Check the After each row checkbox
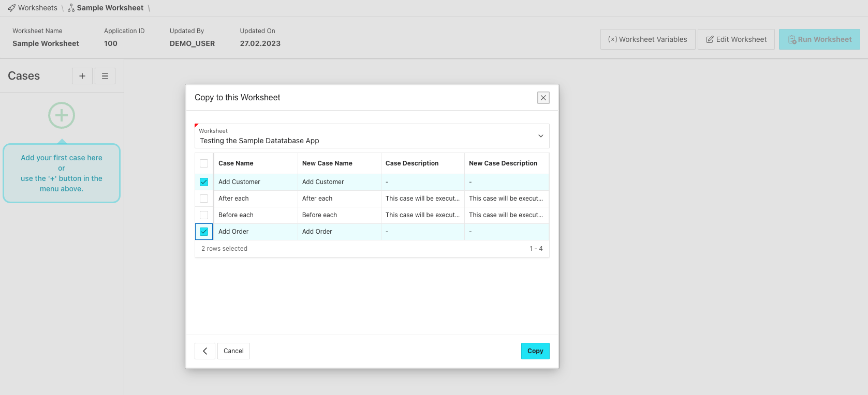The image size is (868, 395). [x=204, y=199]
